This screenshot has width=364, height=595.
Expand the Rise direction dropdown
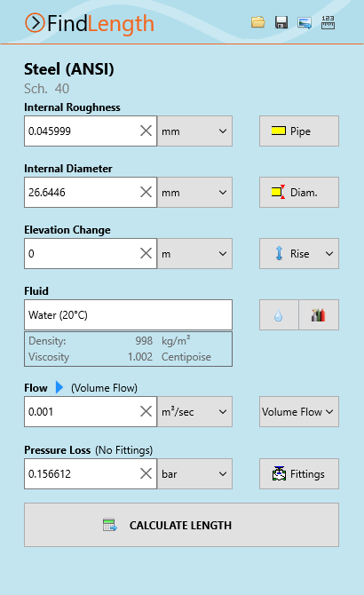299,253
